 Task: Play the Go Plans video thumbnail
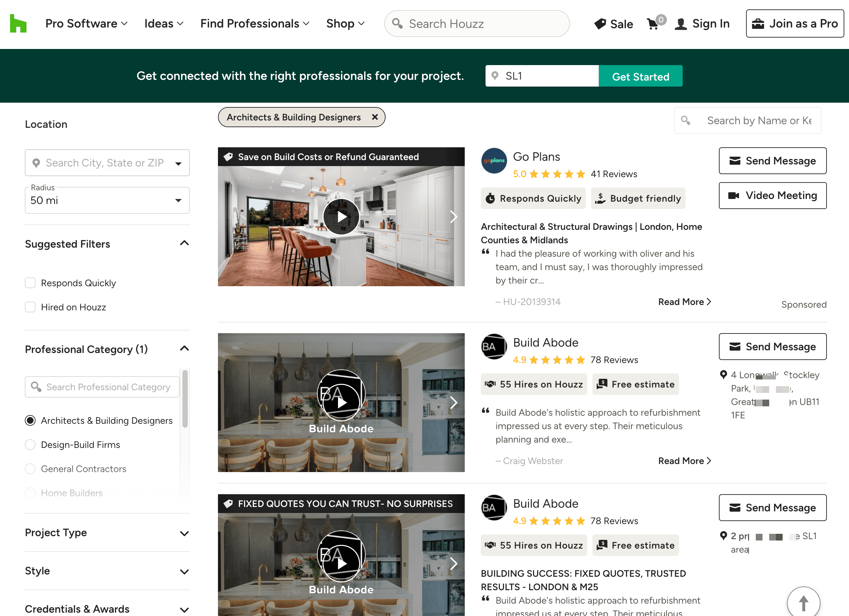pyautogui.click(x=341, y=217)
